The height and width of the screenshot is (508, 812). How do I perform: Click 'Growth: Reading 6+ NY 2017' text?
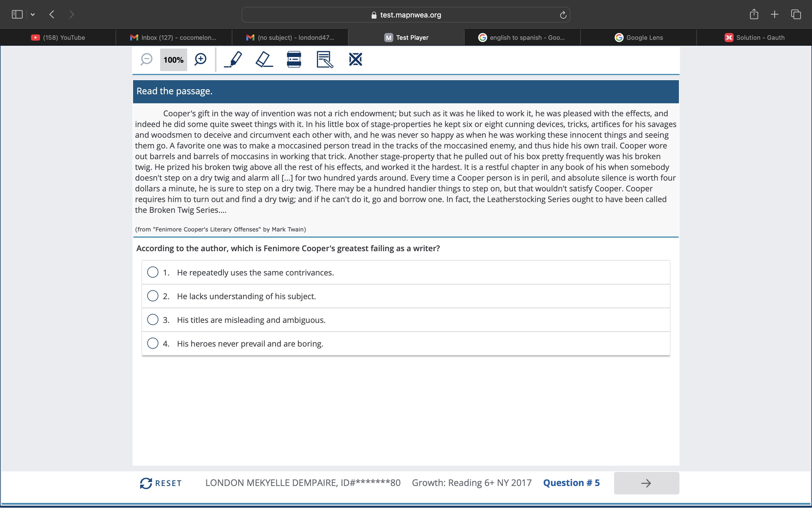pyautogui.click(x=472, y=483)
